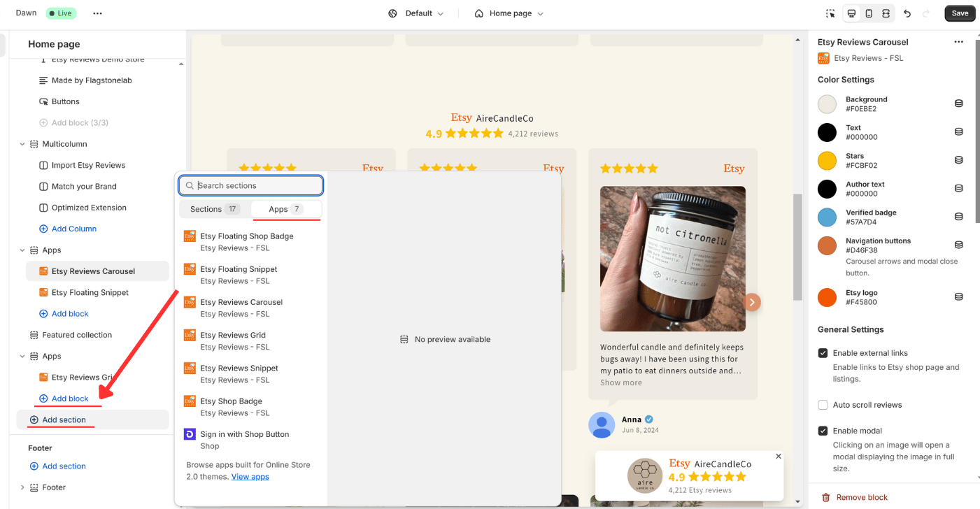Open the Default theme dropdown

(416, 13)
